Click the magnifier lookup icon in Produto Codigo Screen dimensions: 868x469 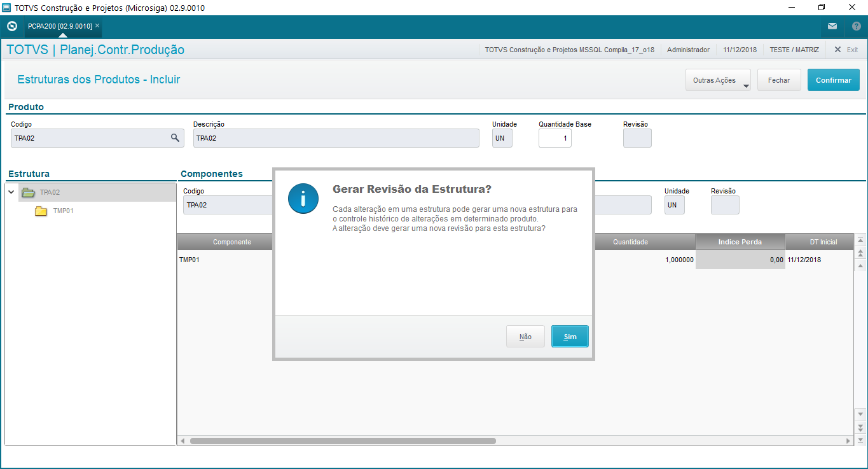[175, 137]
